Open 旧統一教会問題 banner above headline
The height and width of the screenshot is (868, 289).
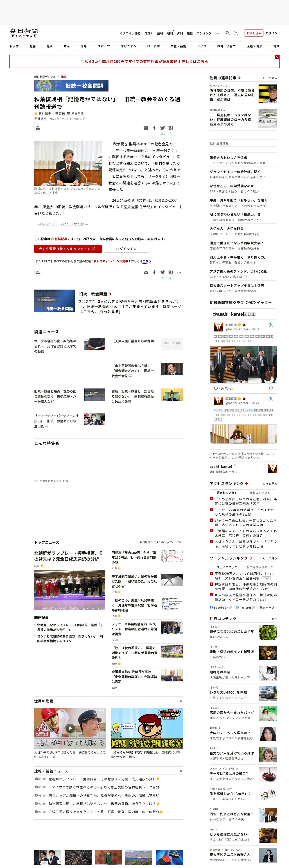pyautogui.click(x=71, y=86)
